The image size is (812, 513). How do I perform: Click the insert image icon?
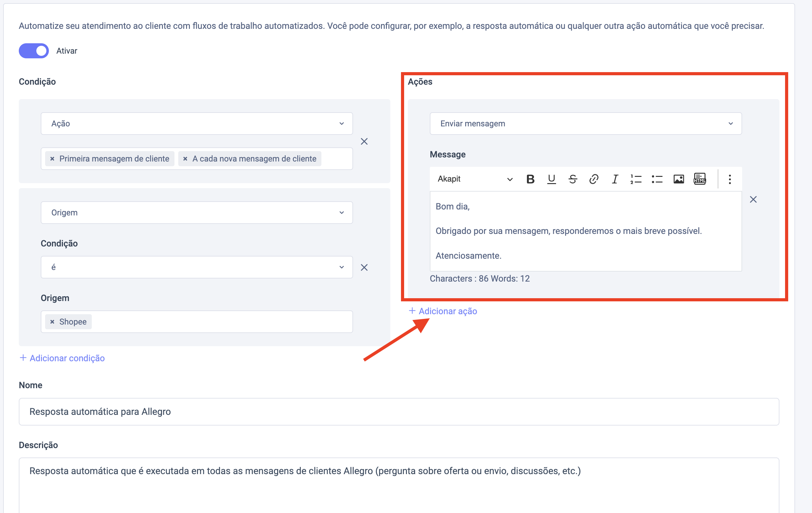[679, 179]
